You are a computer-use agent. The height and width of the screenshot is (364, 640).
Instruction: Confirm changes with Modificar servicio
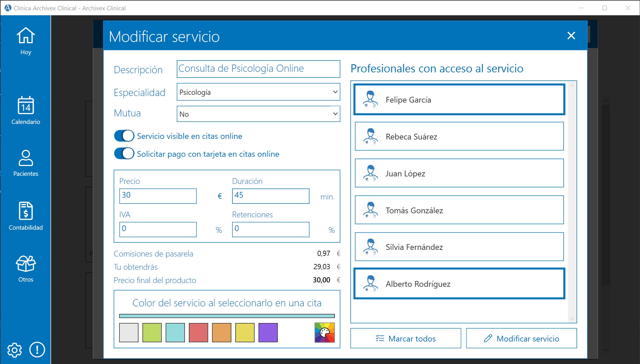pos(521,338)
